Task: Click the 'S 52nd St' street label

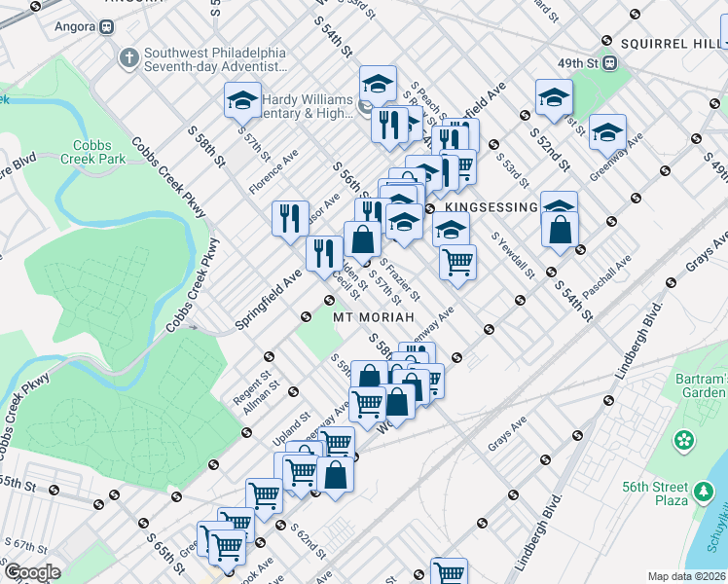Action: pyautogui.click(x=550, y=150)
